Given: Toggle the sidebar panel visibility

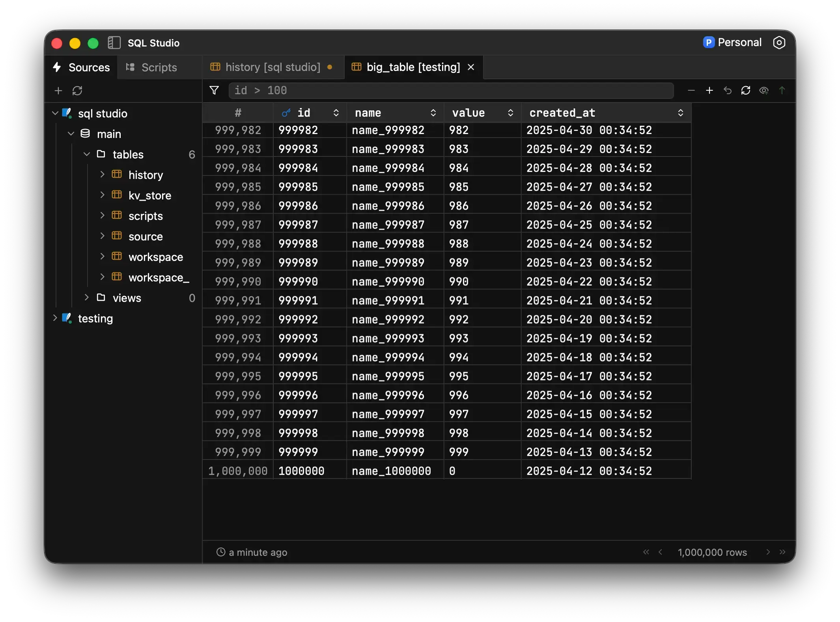Looking at the screenshot, I should [114, 43].
